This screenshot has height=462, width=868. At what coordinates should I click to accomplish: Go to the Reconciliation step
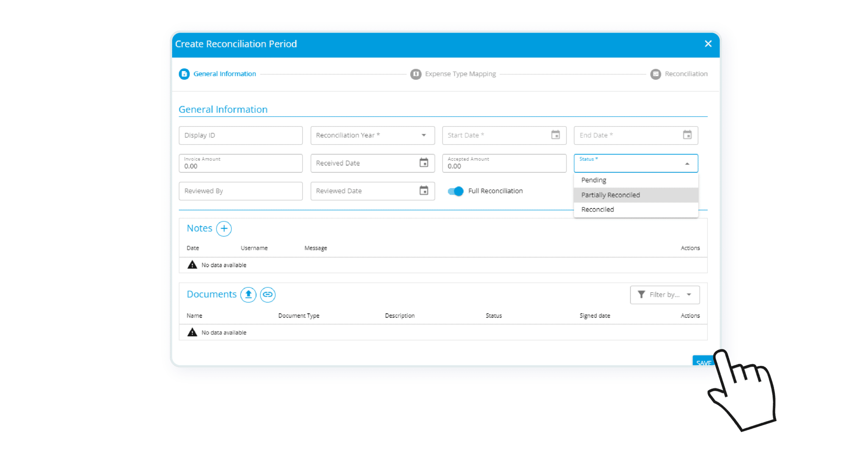[679, 74]
